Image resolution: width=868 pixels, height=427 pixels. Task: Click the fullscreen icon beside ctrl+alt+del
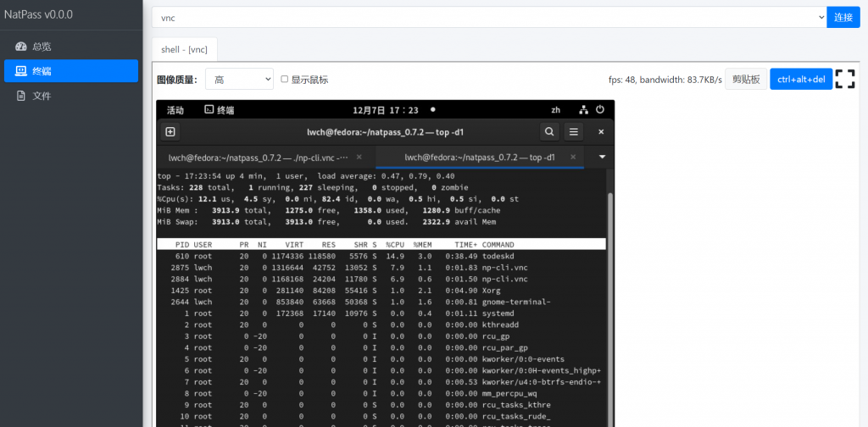(844, 80)
